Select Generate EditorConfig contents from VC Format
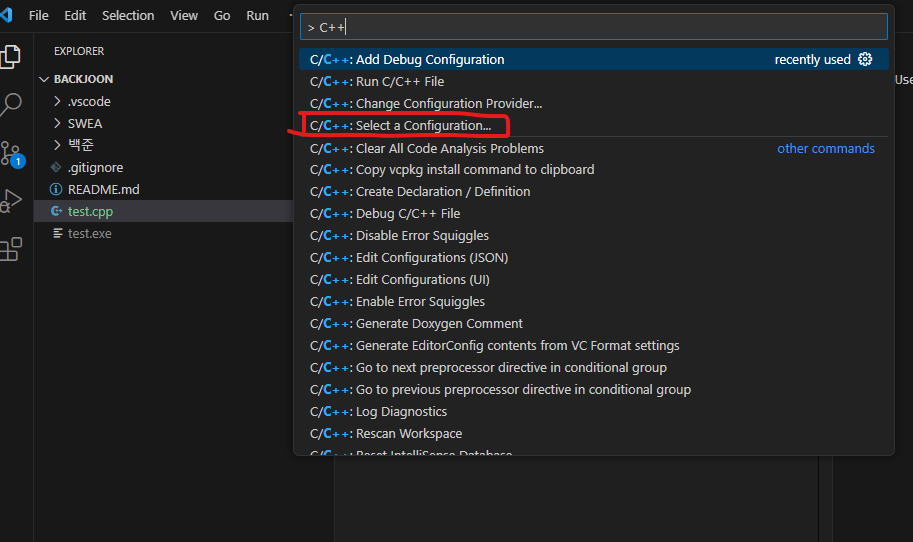The height and width of the screenshot is (542, 913). 594,346
